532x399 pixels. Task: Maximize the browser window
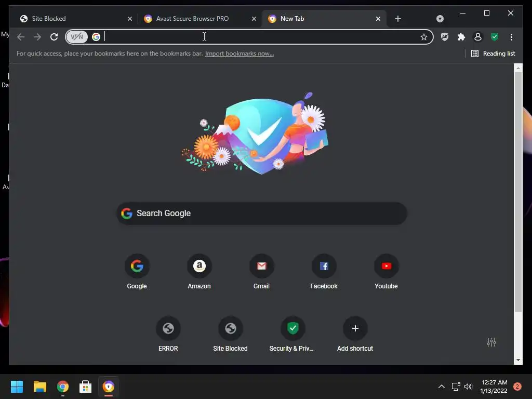[486, 13]
